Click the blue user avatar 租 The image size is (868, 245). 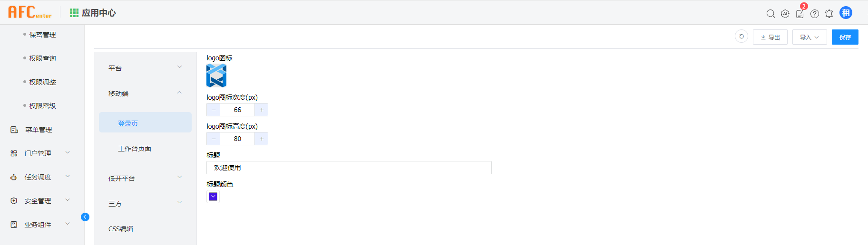pyautogui.click(x=846, y=13)
